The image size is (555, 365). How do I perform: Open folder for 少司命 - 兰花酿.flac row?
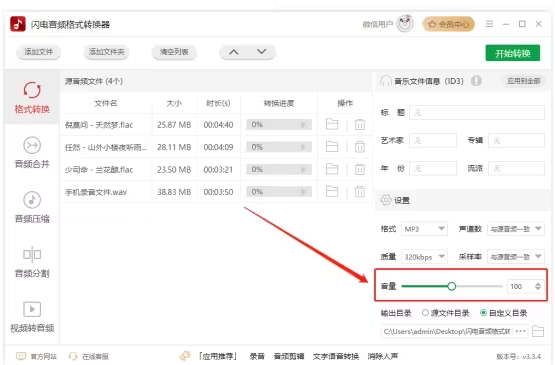click(x=332, y=169)
